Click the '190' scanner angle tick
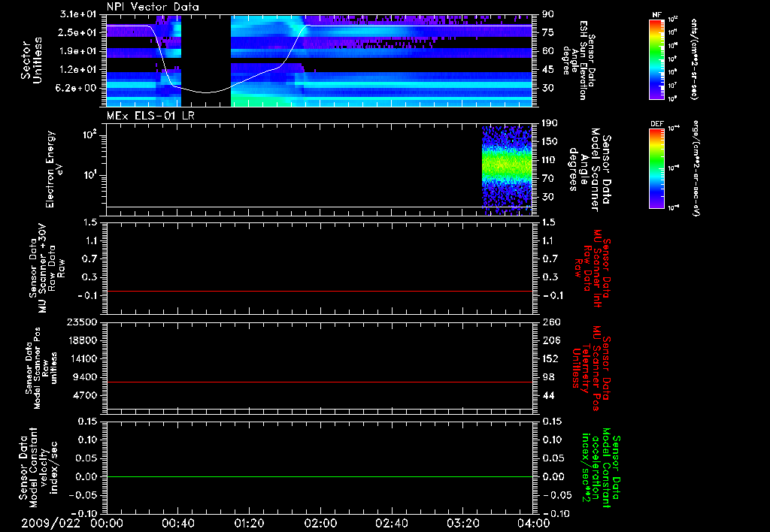770x532 pixels. coord(550,123)
